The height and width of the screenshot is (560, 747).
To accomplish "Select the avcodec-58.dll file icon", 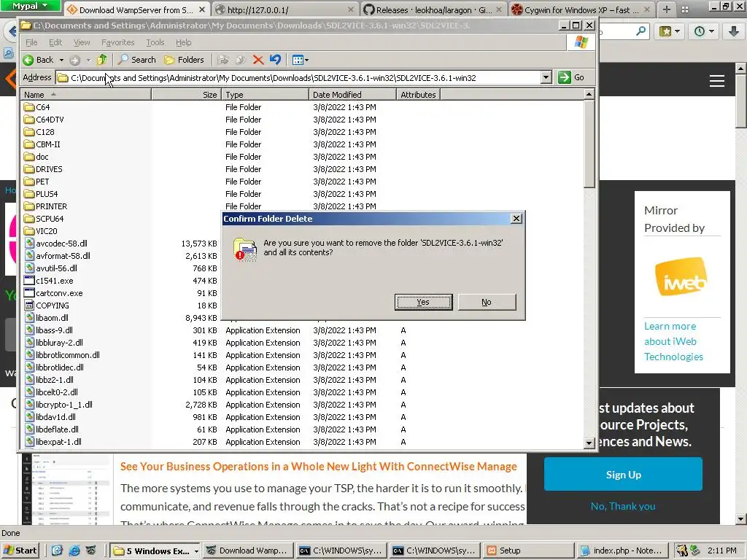I will (x=29, y=244).
